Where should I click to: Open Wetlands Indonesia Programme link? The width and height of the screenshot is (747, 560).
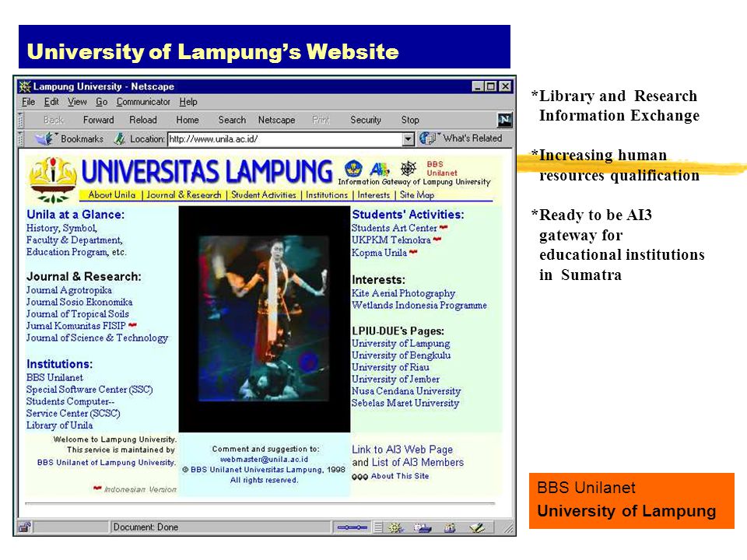tap(419, 305)
